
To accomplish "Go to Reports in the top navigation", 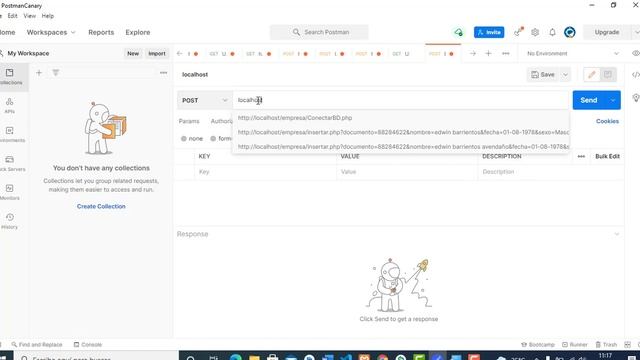I will (101, 32).
